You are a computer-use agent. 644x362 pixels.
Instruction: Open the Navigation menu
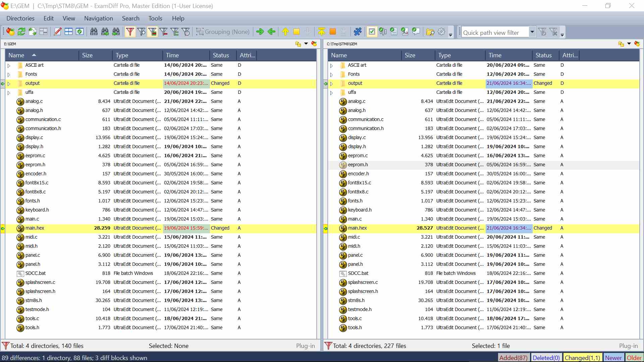pyautogui.click(x=98, y=18)
